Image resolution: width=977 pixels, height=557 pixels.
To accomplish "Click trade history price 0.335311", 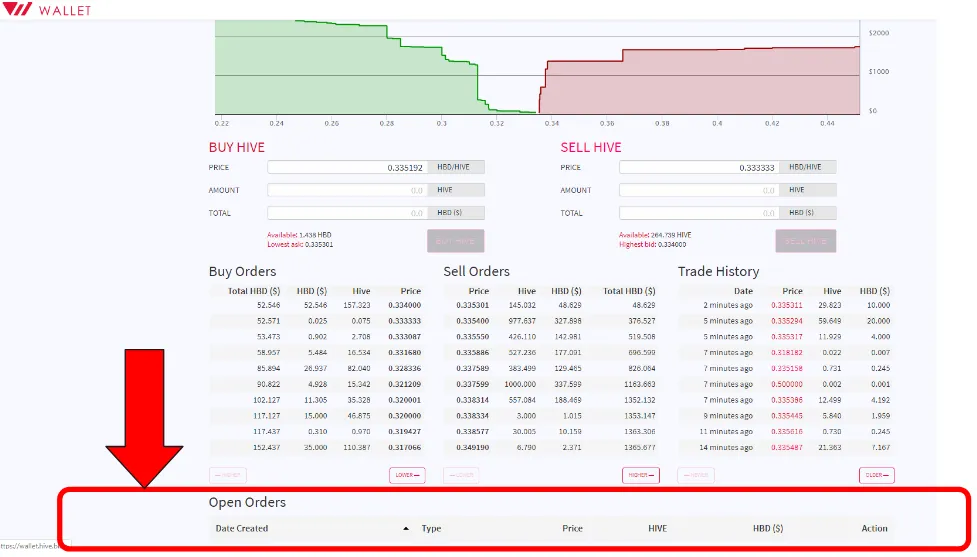I will 786,305.
